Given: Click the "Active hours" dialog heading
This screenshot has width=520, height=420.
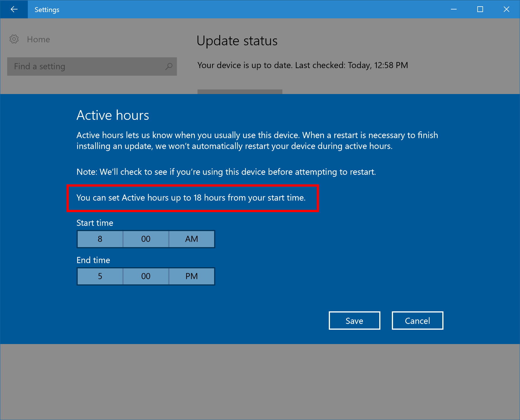Looking at the screenshot, I should pyautogui.click(x=113, y=115).
